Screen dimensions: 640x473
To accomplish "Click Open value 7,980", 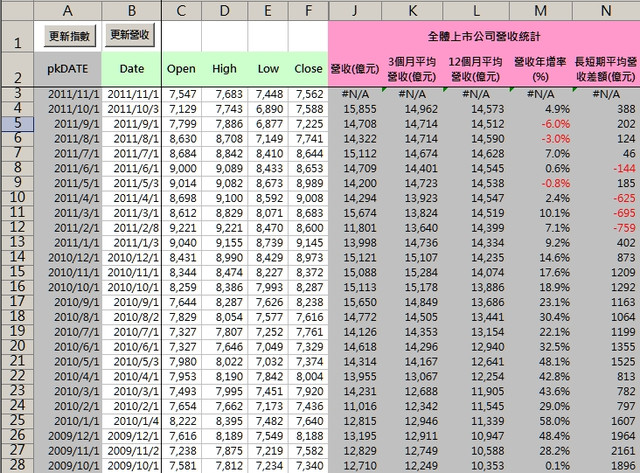I will coord(181,362).
